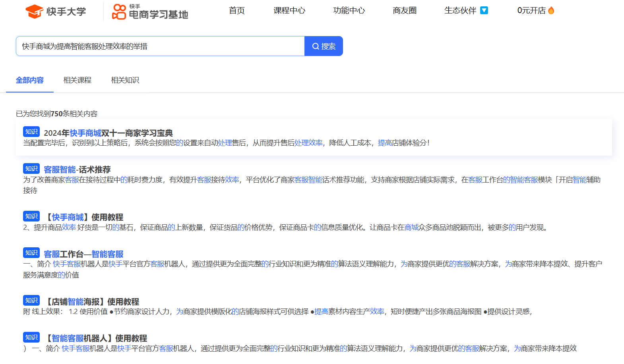624x364 pixels.
Task: Open 课程中心 menu item
Action: (x=289, y=10)
